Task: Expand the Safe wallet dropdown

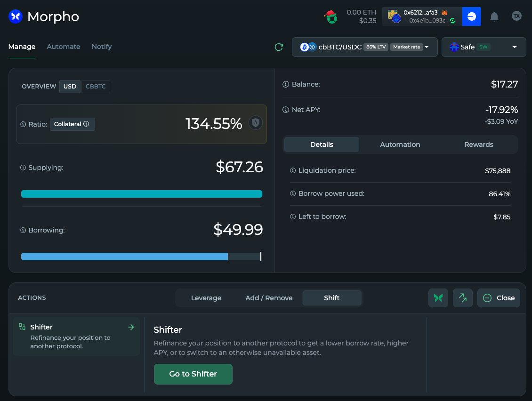Action: (484, 47)
